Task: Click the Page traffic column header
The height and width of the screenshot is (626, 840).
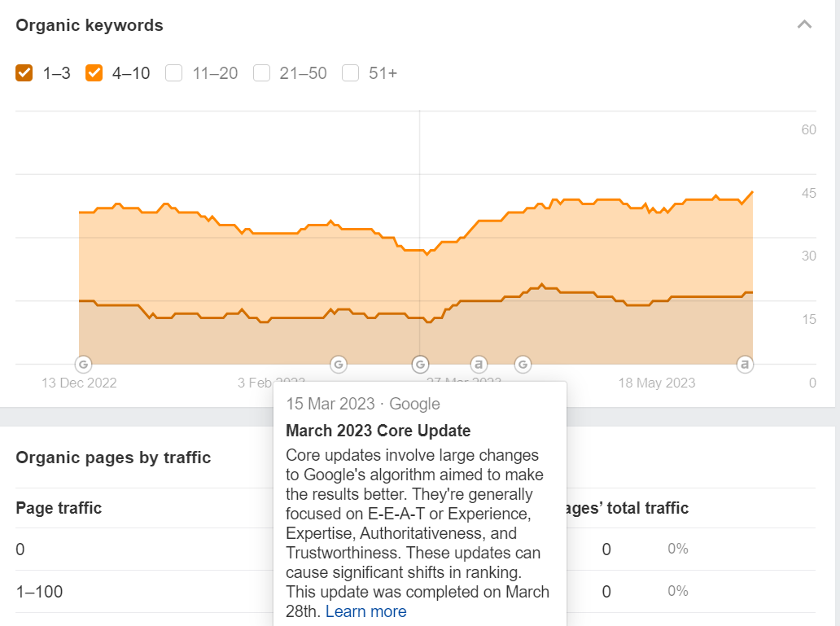Action: [x=59, y=508]
